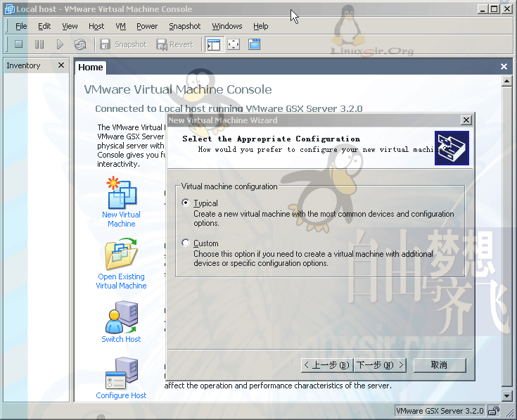Click the 取消 cancel button
Viewport: 517px width, 420px height.
[x=440, y=365]
